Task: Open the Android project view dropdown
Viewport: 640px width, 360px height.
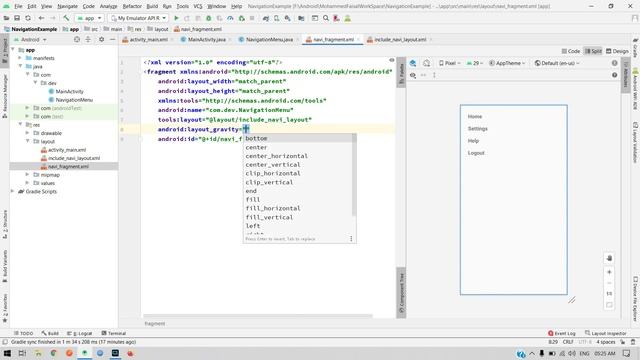Action: tap(30, 40)
